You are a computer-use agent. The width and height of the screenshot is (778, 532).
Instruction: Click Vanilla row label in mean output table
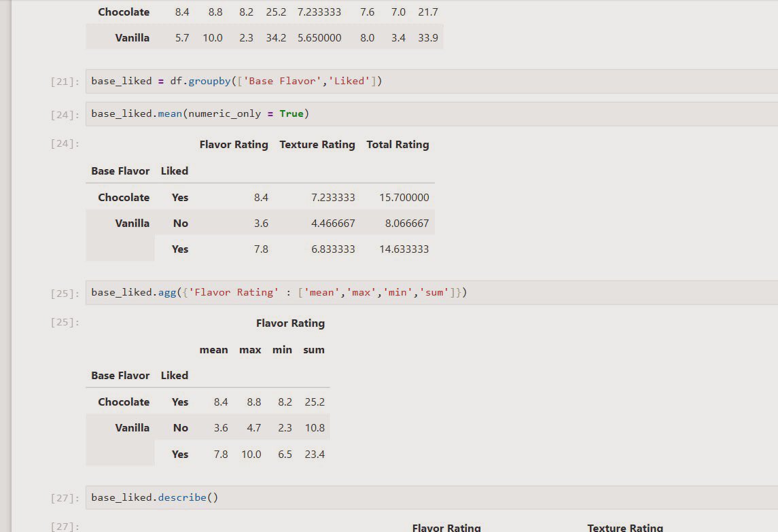click(132, 224)
